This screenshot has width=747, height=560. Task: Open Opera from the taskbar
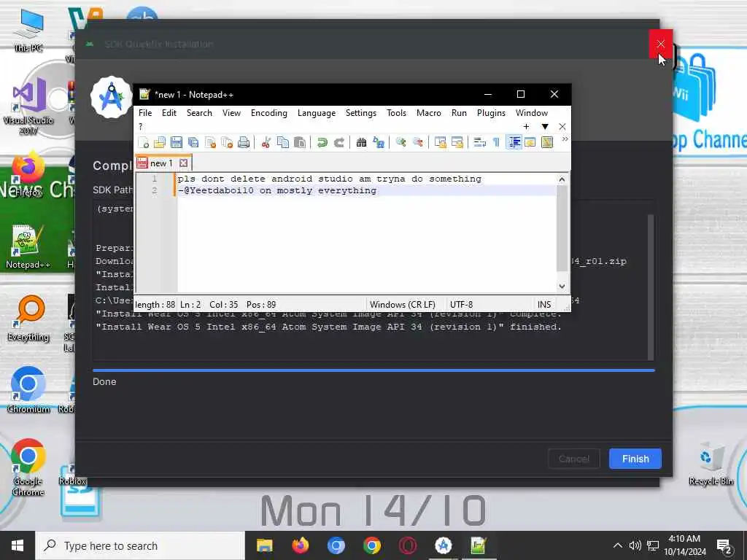tap(408, 545)
